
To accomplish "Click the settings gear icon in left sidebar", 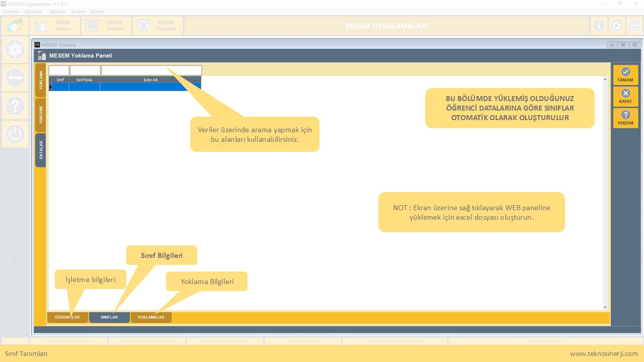I will (15, 49).
